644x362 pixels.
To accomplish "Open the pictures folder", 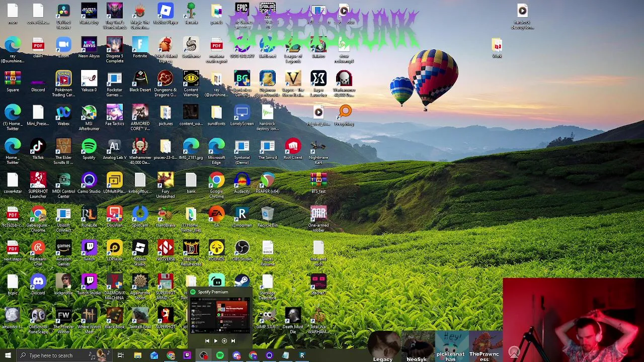I will (x=166, y=116).
